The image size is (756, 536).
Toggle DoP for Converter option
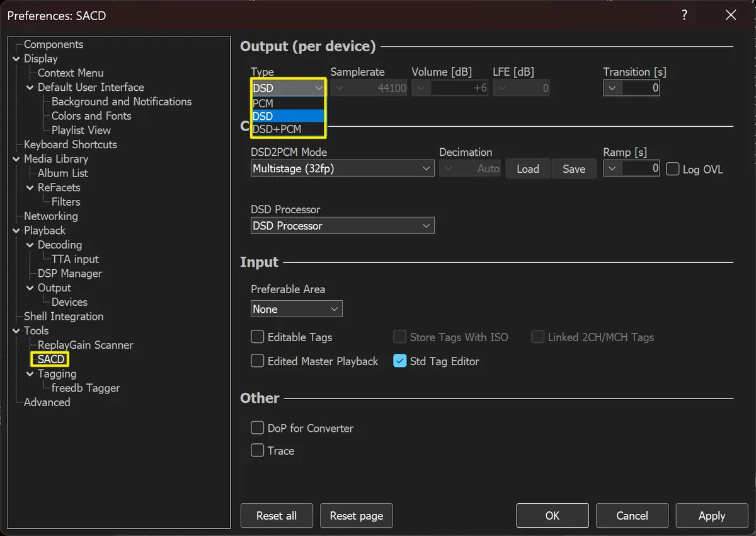pos(258,428)
